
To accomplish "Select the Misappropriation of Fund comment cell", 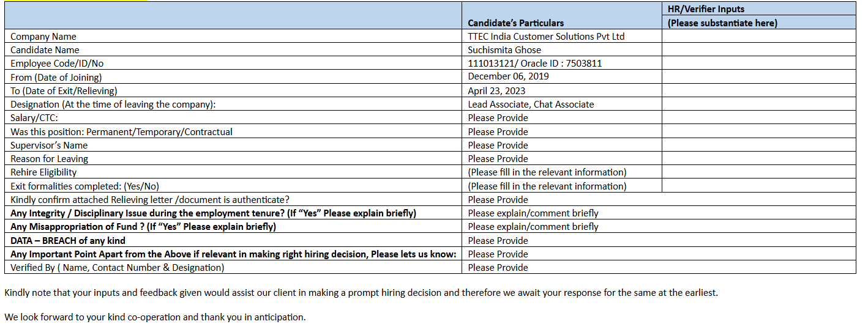I will click(533, 227).
